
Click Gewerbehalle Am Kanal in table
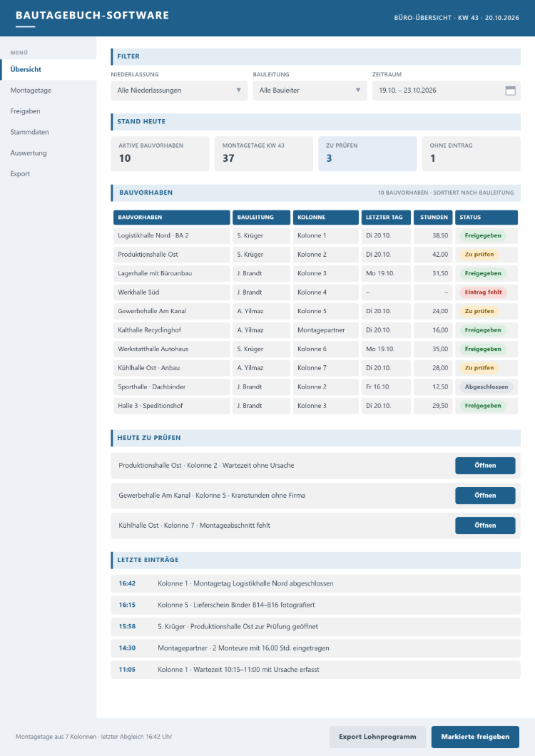point(172,311)
